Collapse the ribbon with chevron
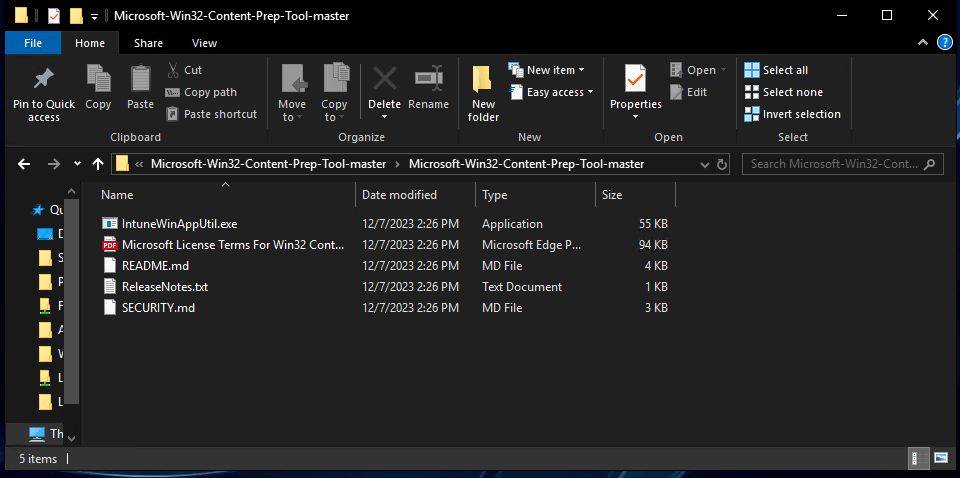This screenshot has width=960, height=478. click(x=923, y=42)
